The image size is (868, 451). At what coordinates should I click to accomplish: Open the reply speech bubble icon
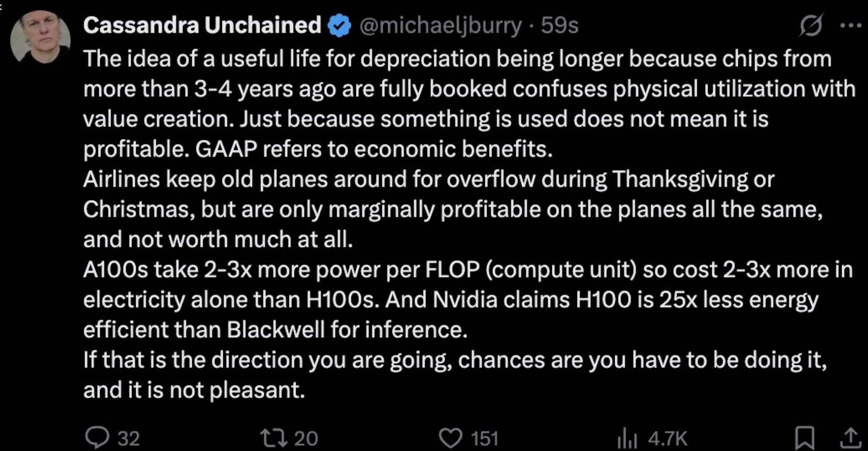(x=97, y=437)
